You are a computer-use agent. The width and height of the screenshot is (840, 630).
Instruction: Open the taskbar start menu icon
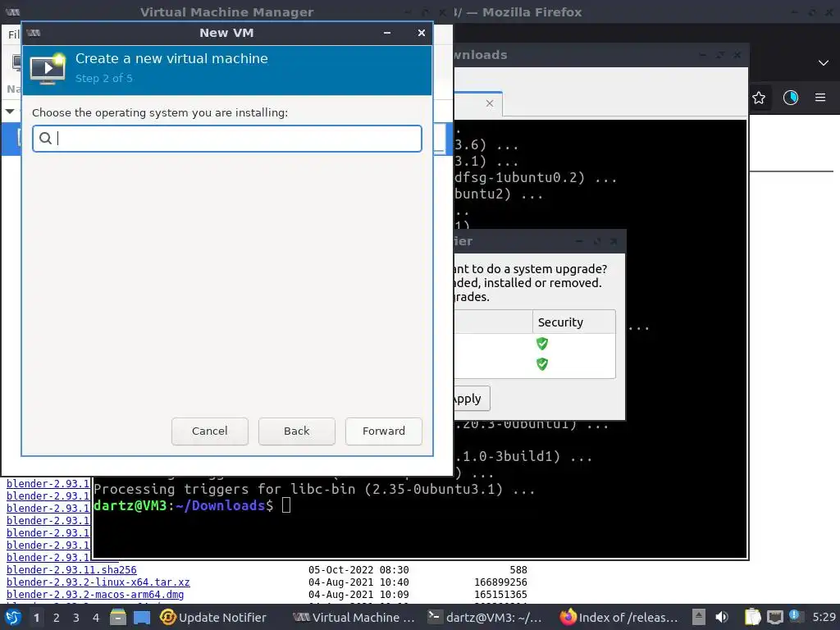pos(13,617)
